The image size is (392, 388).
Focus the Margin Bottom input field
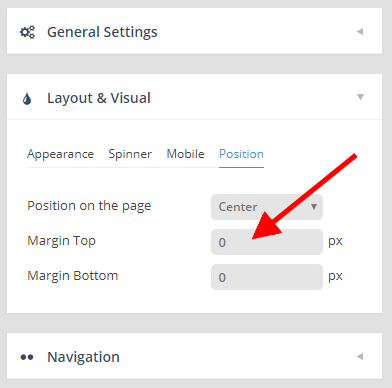pos(267,277)
